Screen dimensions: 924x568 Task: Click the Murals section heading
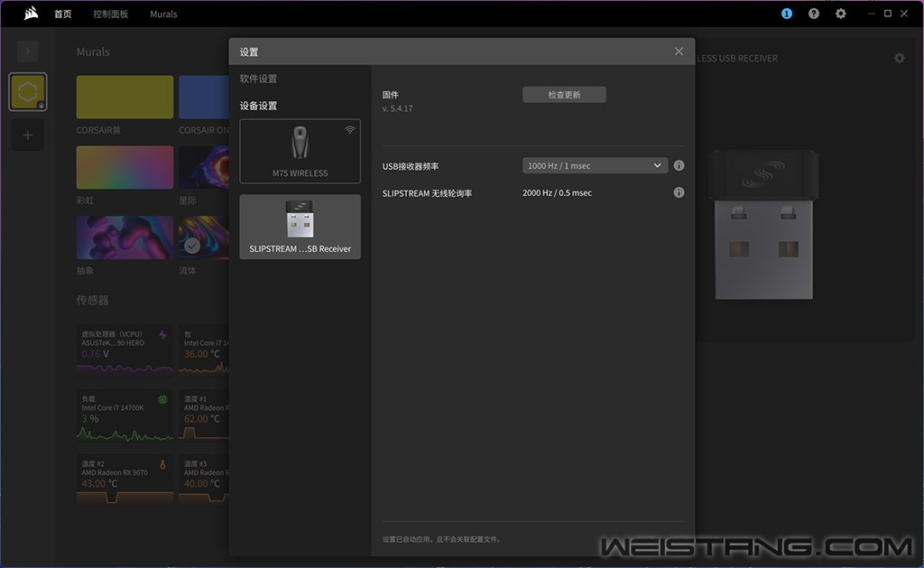93,51
